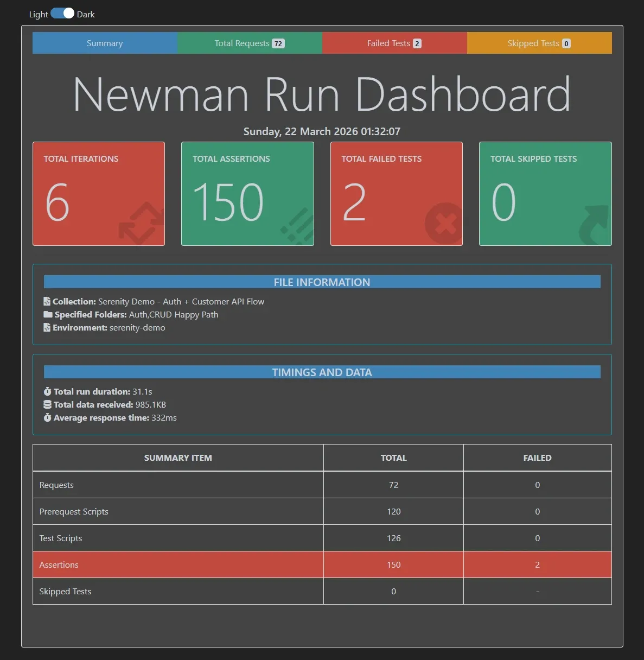Select the Failed Tests tab
644x660 pixels.
[x=394, y=43]
